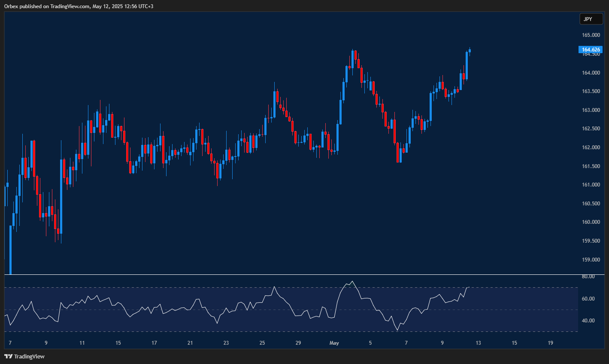Toggle the 165.000 price level label
This screenshot has height=364, width=609.
[591, 35]
